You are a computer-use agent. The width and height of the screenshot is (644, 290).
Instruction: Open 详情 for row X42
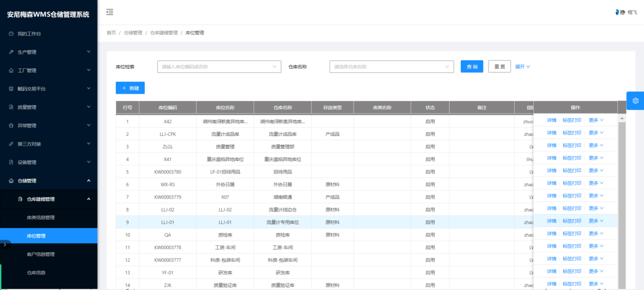coord(552,121)
